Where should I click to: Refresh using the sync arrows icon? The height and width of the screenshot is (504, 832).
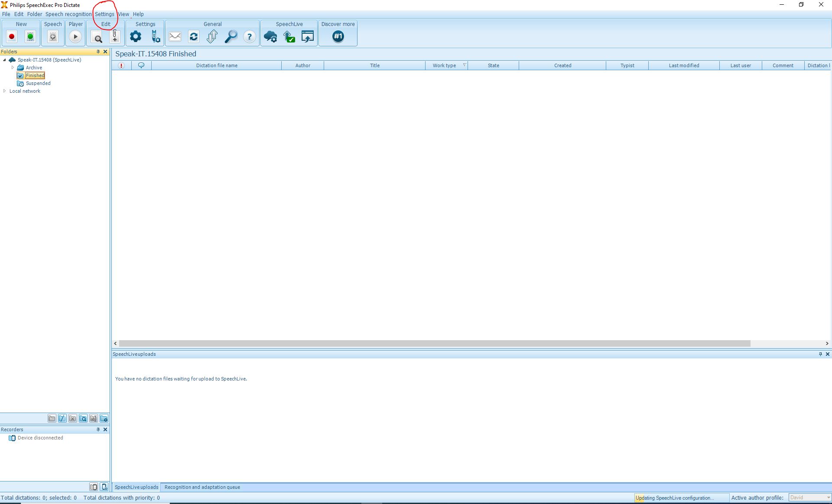[194, 37]
